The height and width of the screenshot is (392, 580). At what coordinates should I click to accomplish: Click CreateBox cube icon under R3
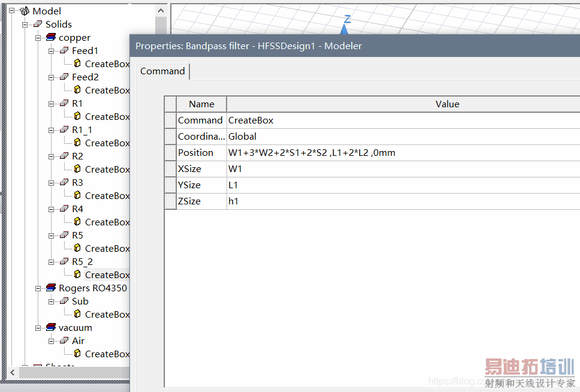77,195
